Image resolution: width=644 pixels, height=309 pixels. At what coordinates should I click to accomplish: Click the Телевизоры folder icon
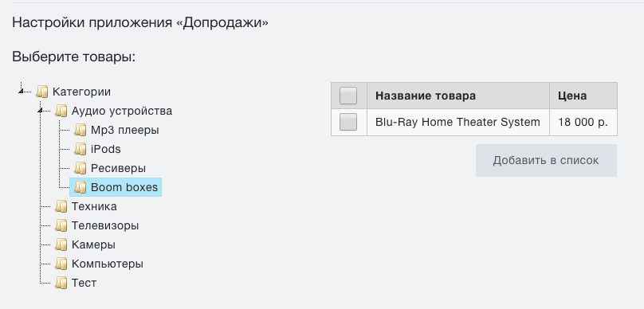[61, 225]
